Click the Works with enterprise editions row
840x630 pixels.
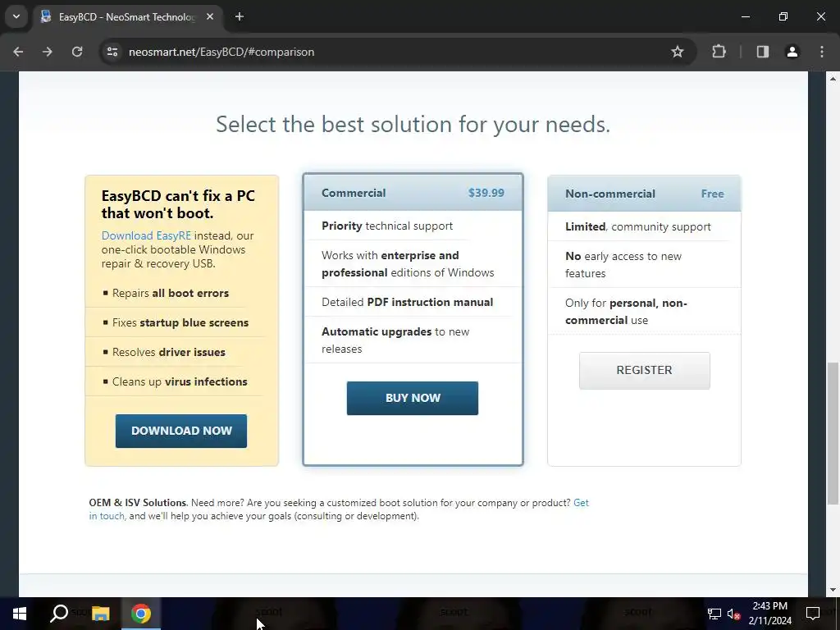(413, 264)
